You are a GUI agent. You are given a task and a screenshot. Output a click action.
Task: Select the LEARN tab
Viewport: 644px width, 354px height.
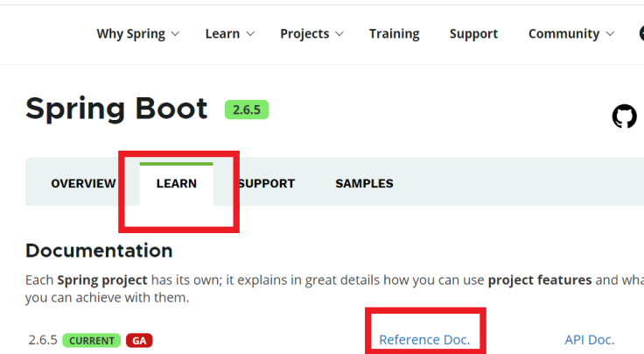pyautogui.click(x=177, y=183)
